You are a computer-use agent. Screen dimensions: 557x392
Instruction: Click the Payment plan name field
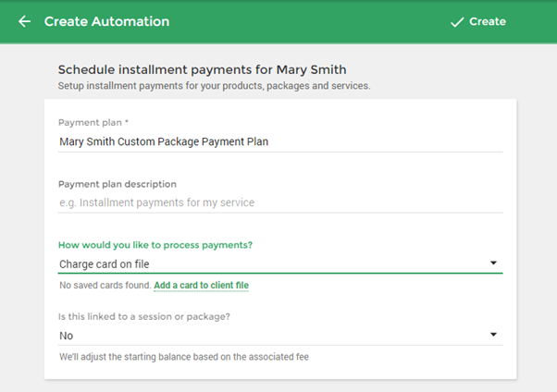click(x=280, y=141)
